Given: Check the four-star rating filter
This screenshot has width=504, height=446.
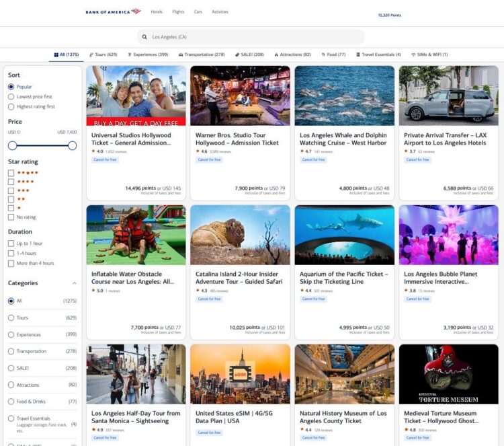Looking at the screenshot, I should 11,182.
